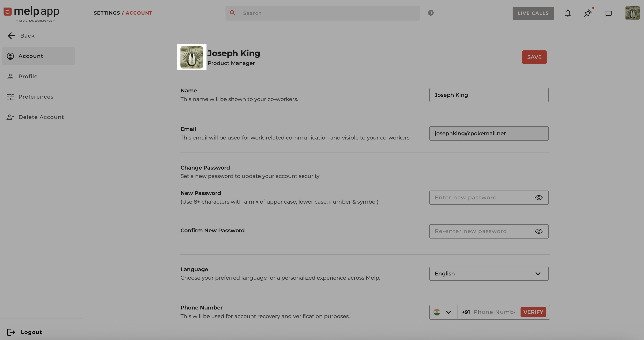The height and width of the screenshot is (340, 644).
Task: Expand the English language dropdown
Action: click(489, 273)
